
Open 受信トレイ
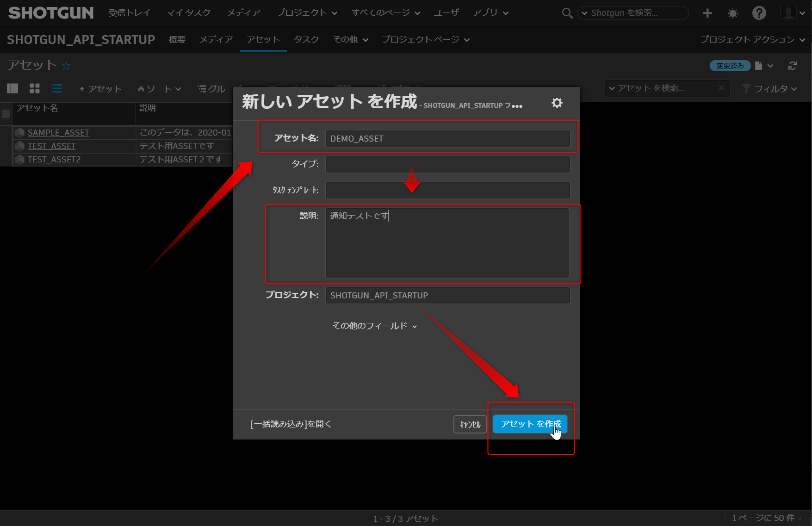(130, 13)
